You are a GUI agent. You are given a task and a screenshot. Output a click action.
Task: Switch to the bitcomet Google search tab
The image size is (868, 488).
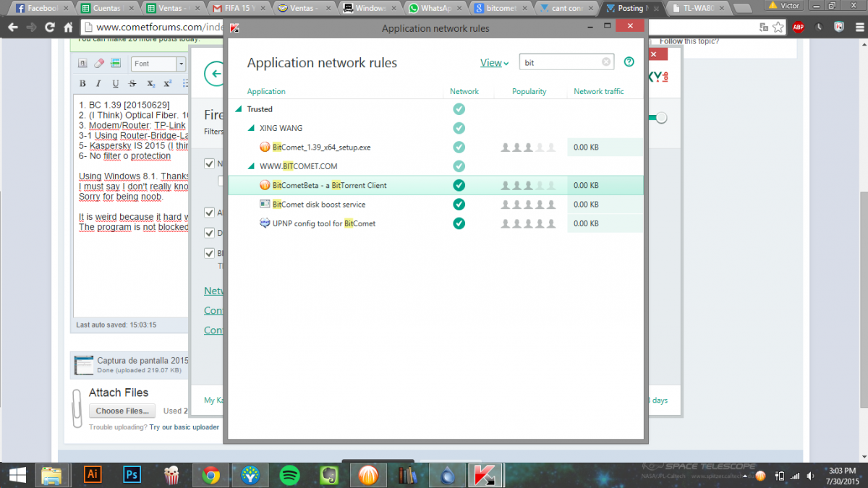tap(501, 8)
